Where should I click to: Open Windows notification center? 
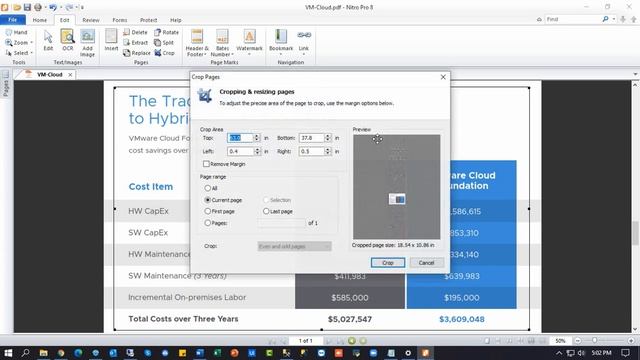pos(626,353)
